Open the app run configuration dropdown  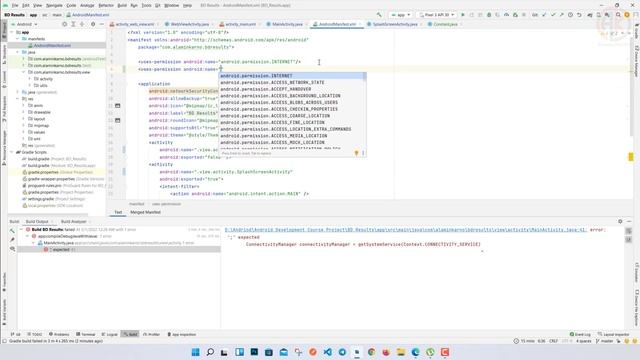[x=400, y=15]
